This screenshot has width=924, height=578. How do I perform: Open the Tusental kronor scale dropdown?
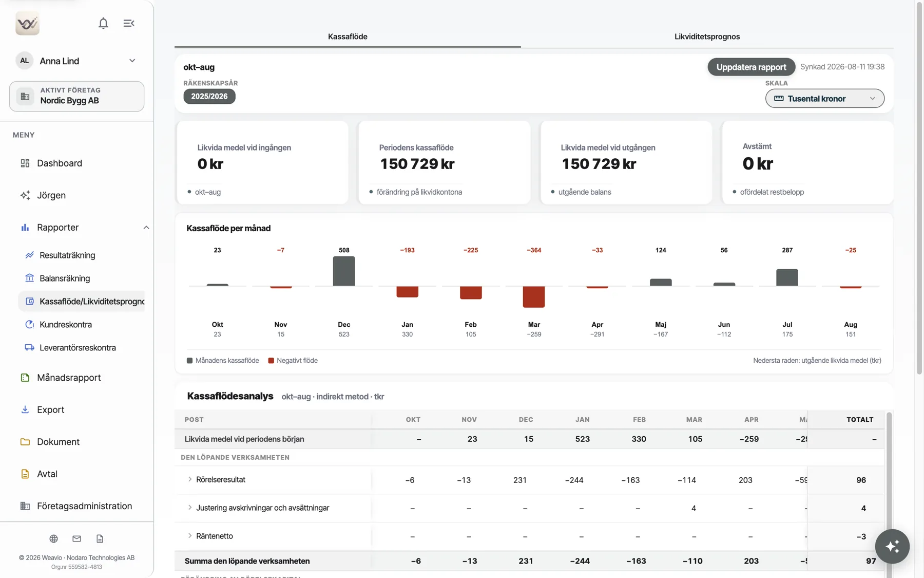point(824,98)
